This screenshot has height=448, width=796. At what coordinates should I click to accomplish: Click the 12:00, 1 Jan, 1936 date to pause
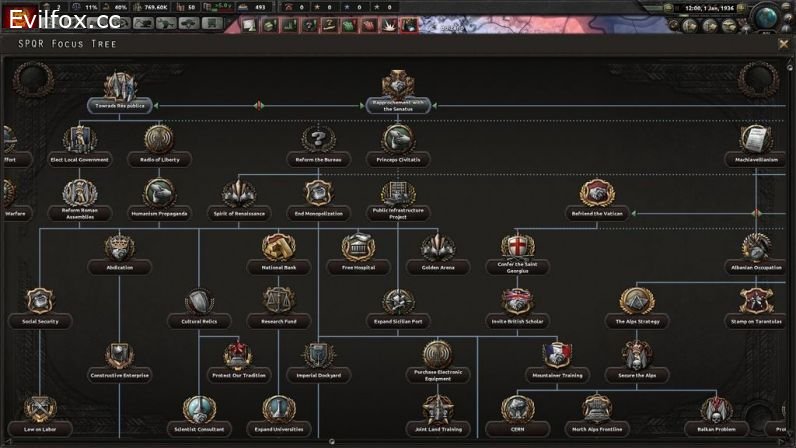click(x=709, y=8)
